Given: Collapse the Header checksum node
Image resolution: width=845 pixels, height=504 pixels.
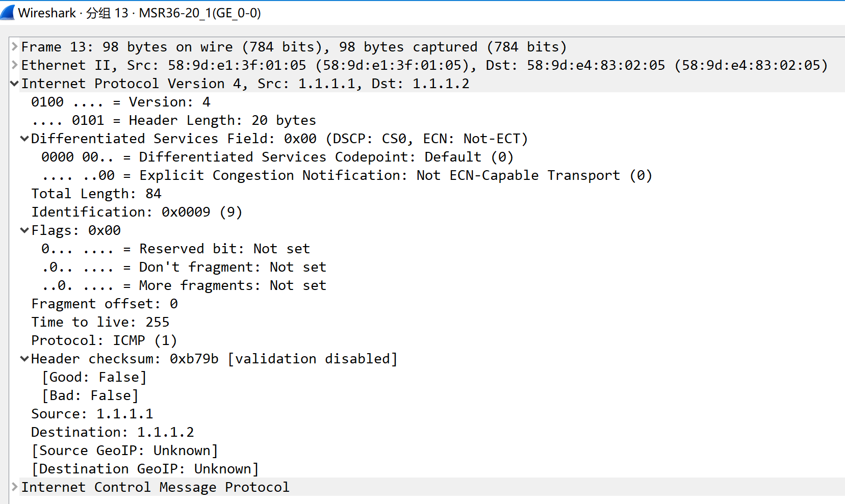Looking at the screenshot, I should pos(24,359).
